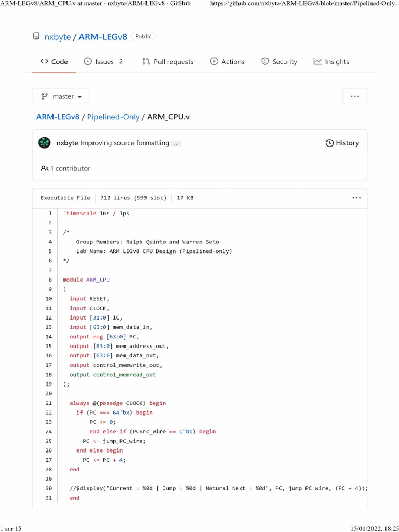Switch to the Pull requests tab
The image size is (399, 532).
pos(173,61)
